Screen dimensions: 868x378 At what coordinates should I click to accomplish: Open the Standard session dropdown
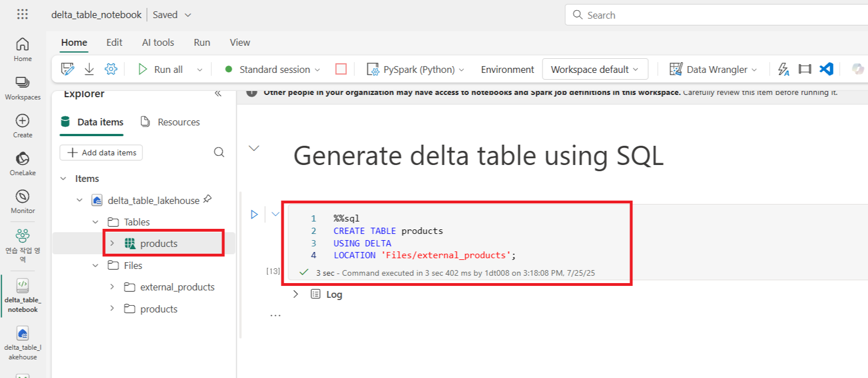pyautogui.click(x=272, y=69)
